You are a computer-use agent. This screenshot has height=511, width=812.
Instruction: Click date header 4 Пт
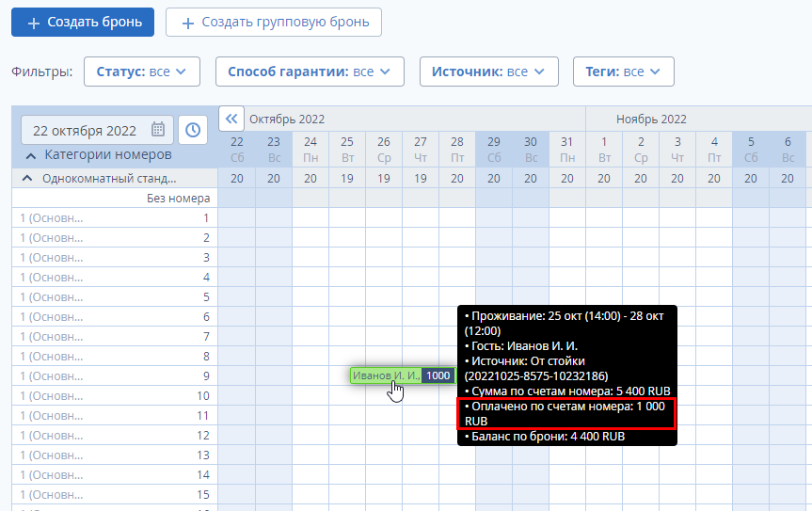(x=714, y=149)
